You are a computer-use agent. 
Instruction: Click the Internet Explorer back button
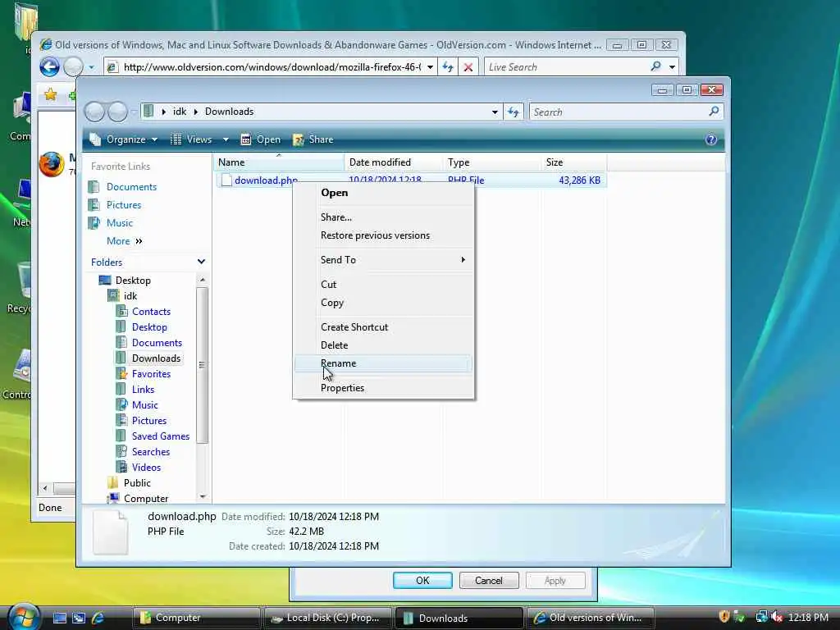tap(50, 67)
